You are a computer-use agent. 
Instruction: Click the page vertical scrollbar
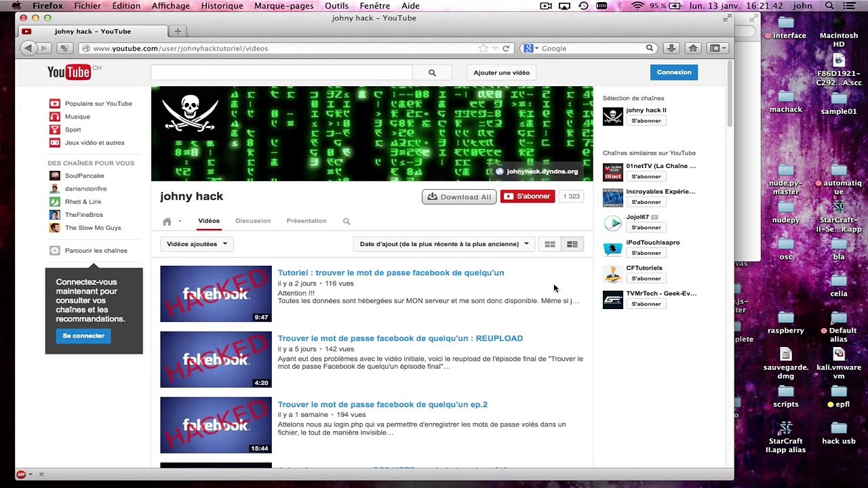730,93
